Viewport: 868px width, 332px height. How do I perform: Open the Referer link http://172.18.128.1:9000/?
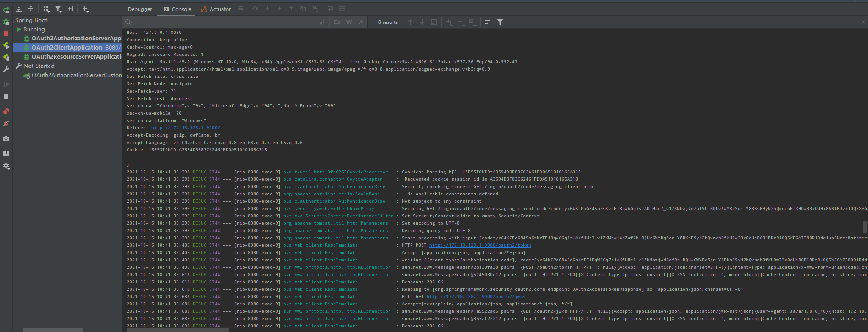185,128
